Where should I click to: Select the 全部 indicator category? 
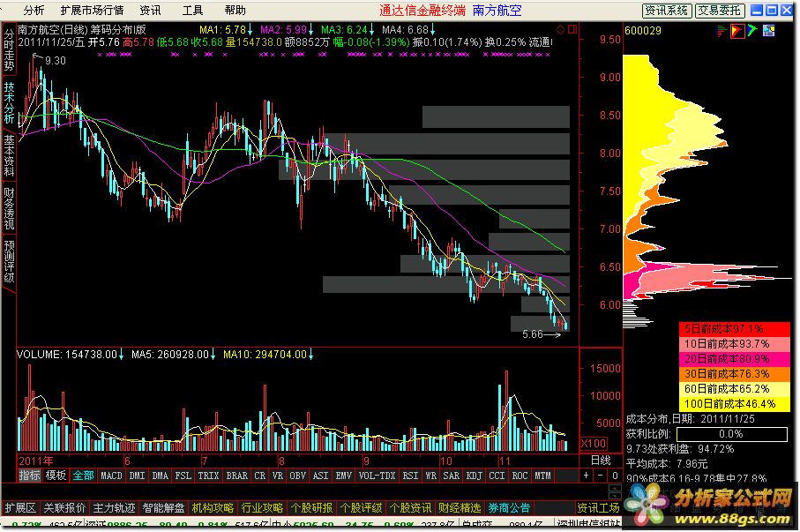[x=83, y=476]
